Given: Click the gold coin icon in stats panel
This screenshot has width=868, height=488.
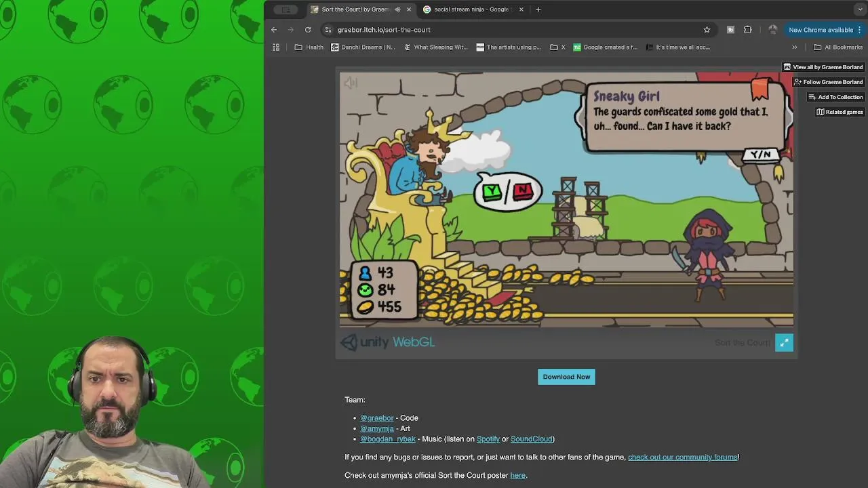Looking at the screenshot, I should pyautogui.click(x=365, y=307).
